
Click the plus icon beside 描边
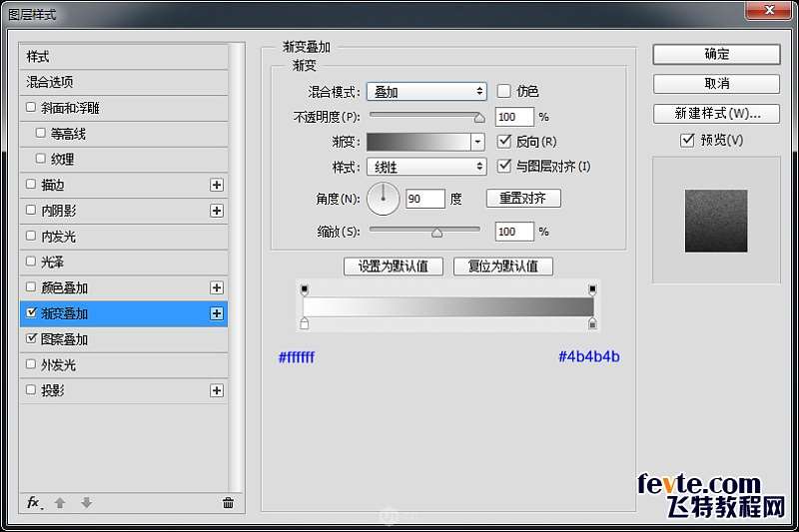[x=216, y=185]
